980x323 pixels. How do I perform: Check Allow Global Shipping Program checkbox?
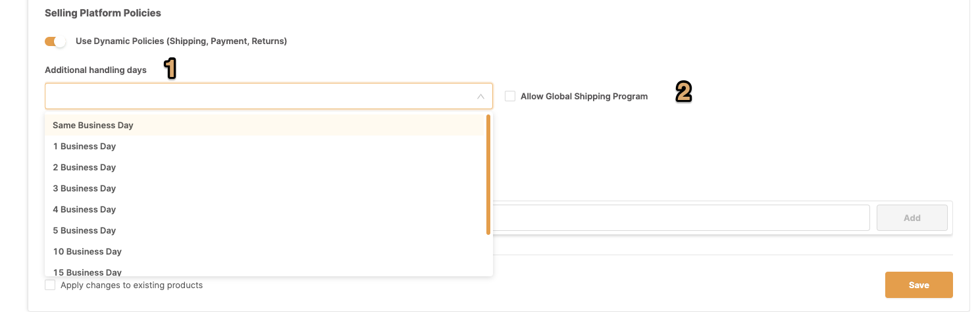pyautogui.click(x=510, y=96)
